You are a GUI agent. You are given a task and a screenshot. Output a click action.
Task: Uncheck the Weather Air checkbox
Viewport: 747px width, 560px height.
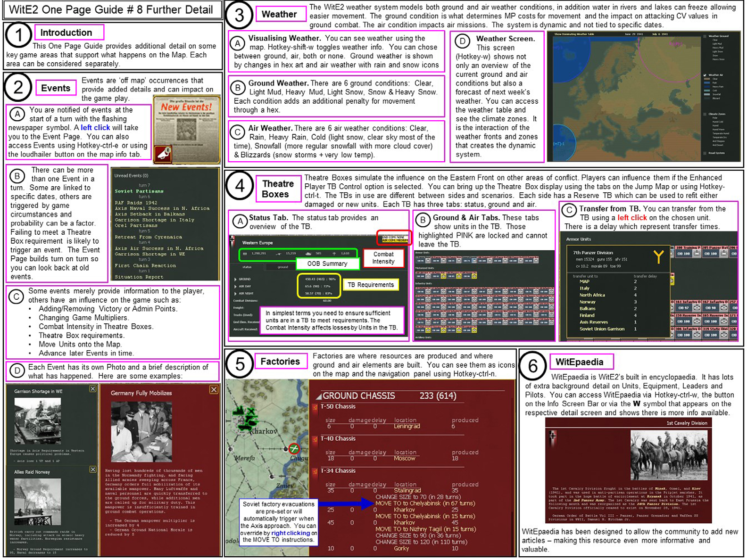click(x=705, y=75)
